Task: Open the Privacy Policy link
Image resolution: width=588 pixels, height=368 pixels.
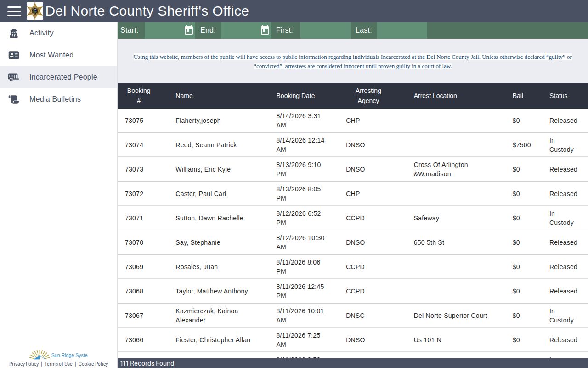Action: tap(24, 364)
